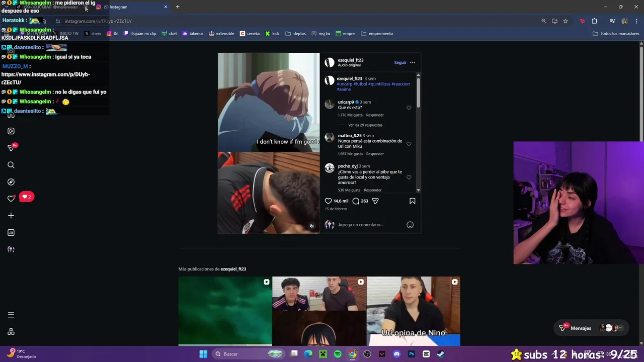Screen dimensions: 644x362
Task: Open the dashboard chart icon in sidebar
Action: 11,233
